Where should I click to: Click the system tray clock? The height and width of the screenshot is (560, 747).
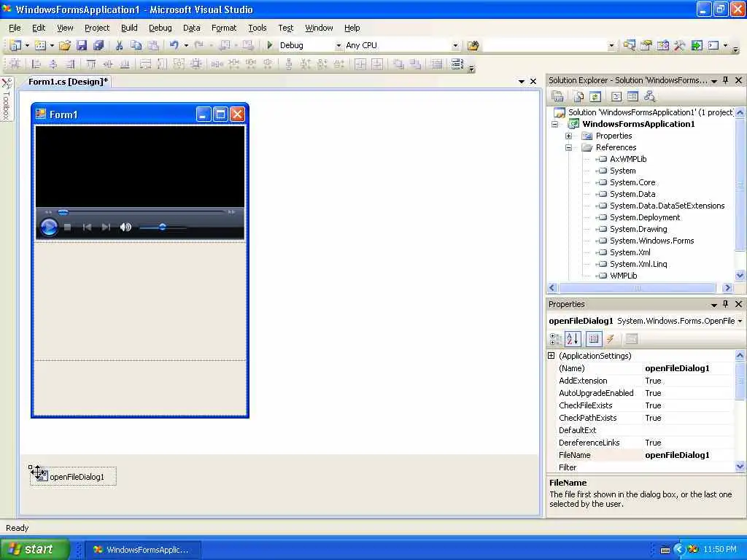tap(719, 549)
